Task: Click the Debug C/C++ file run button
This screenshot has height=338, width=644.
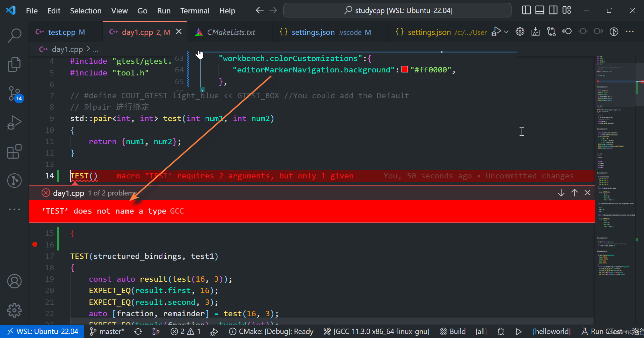Action: coord(496,32)
